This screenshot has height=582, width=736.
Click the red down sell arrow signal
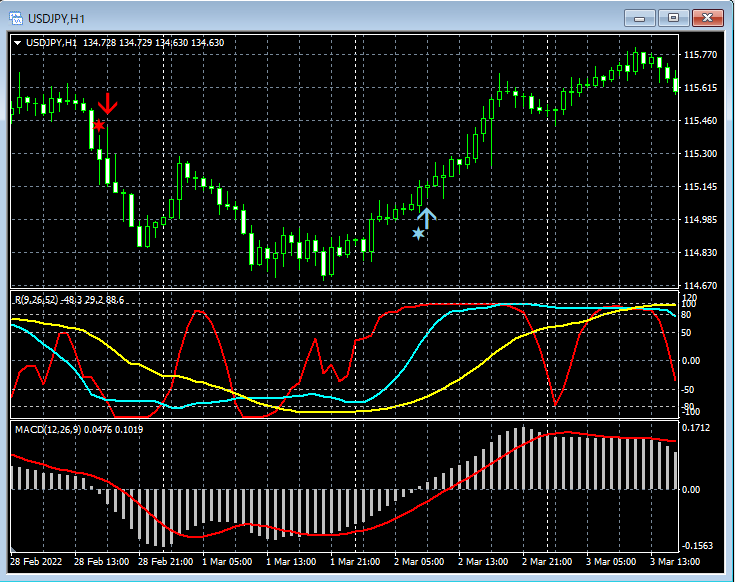pos(108,104)
